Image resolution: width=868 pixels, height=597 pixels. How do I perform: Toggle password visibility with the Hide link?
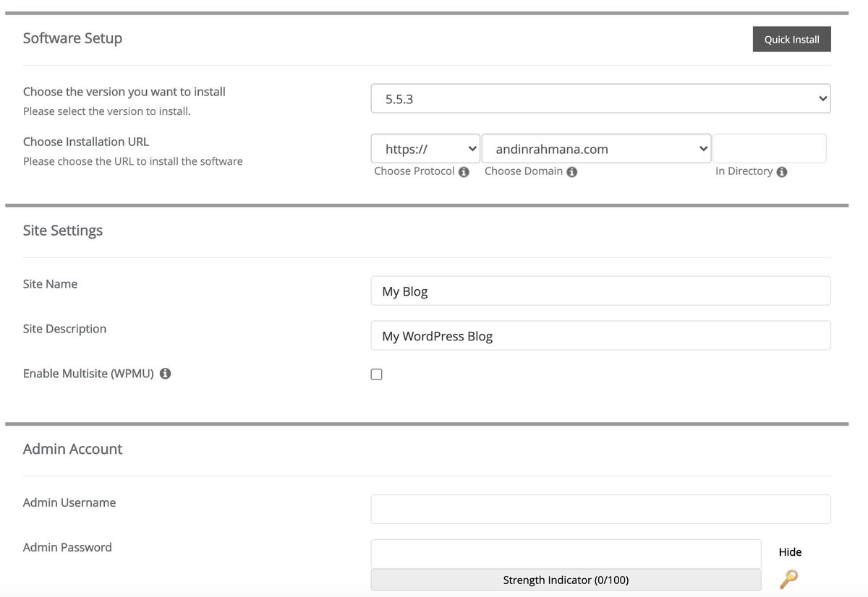pyautogui.click(x=789, y=551)
